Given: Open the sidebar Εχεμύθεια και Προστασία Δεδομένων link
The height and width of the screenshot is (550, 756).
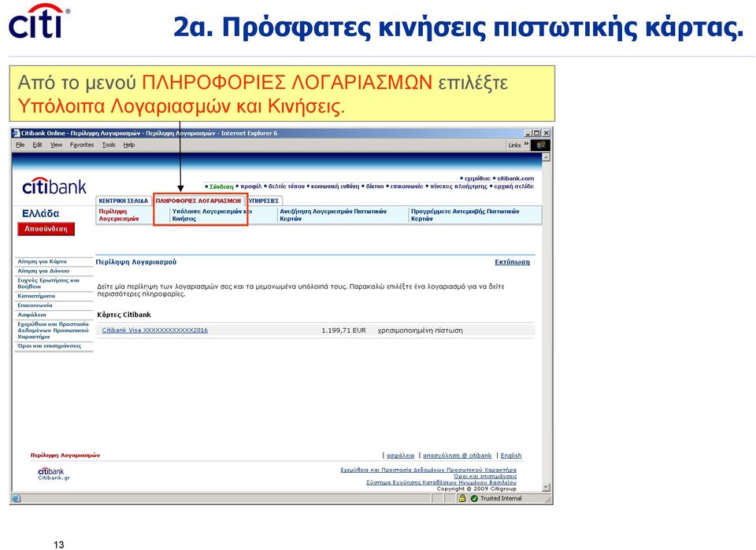Looking at the screenshot, I should (x=53, y=330).
